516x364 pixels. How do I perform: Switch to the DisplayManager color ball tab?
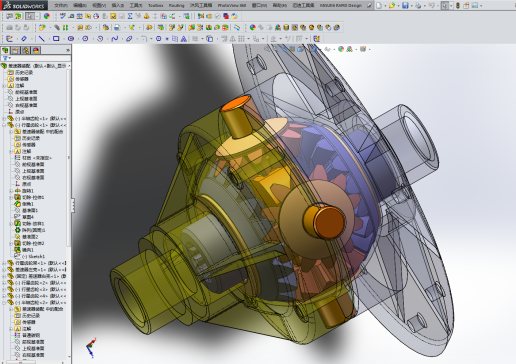pos(36,50)
